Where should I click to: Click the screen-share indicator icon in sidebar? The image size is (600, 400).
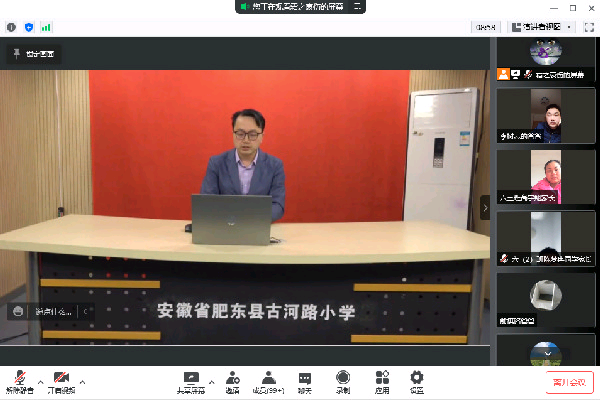click(x=516, y=74)
